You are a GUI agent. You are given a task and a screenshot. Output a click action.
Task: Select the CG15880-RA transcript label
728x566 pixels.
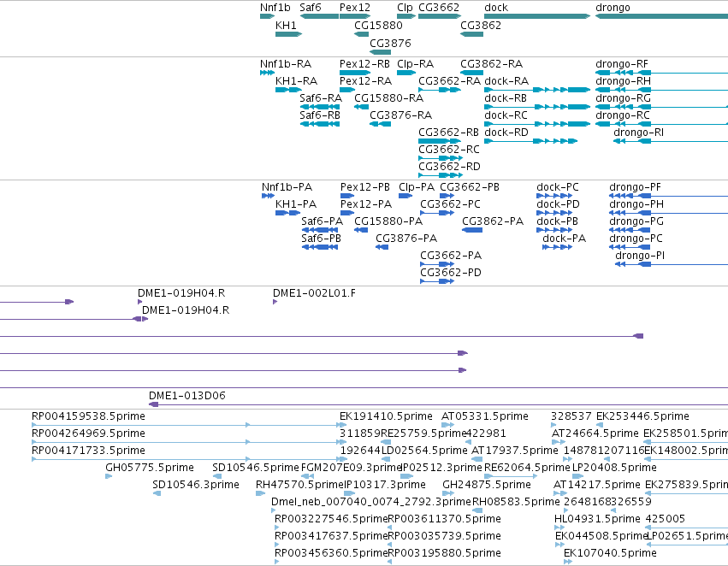388,97
